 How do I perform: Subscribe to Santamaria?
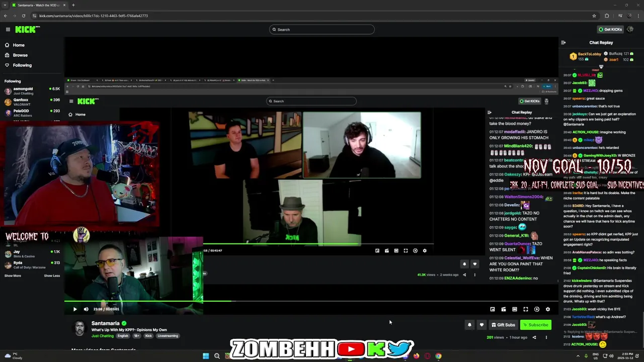tap(535, 325)
